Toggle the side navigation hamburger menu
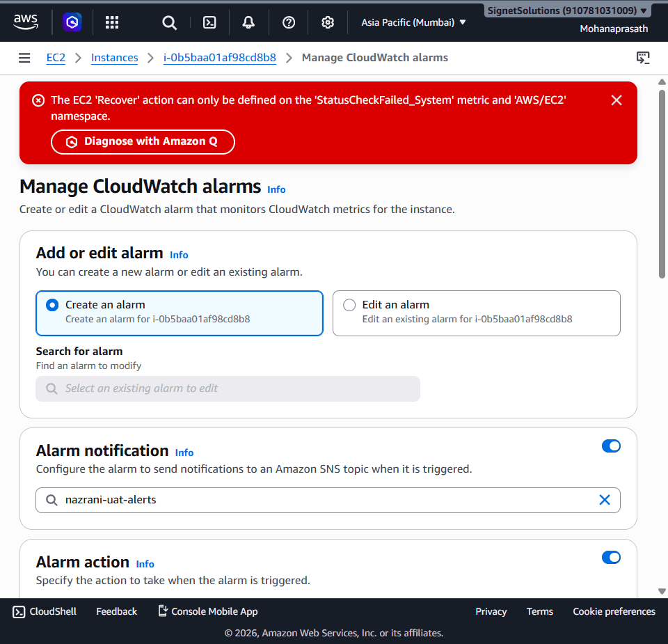Screen dimensions: 668x644 24,58
